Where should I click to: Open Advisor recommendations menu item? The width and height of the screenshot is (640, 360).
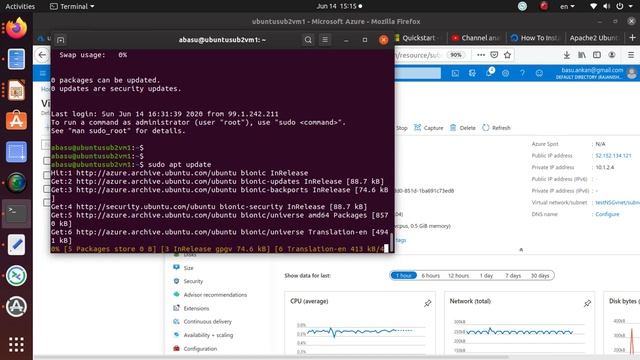[x=215, y=295]
